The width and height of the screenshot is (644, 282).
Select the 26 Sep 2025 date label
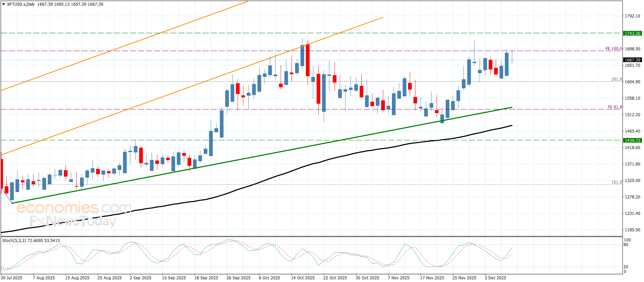(x=239, y=278)
